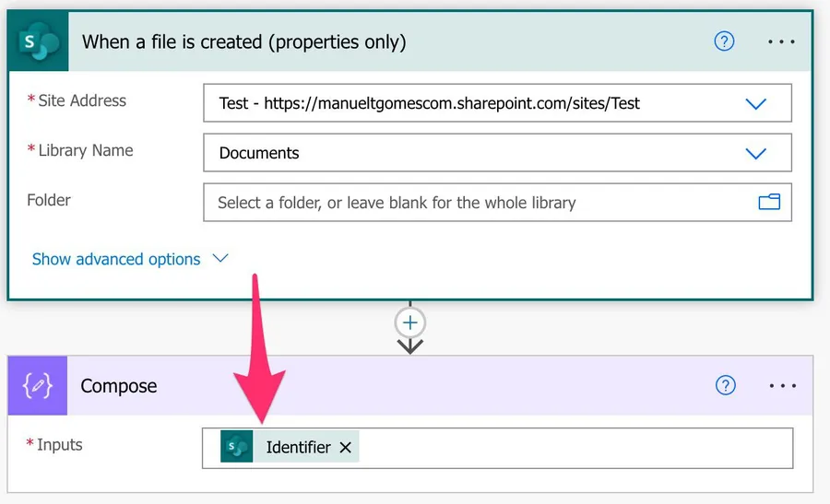Insert a new step with the plus button
830x504 pixels.
click(410, 322)
